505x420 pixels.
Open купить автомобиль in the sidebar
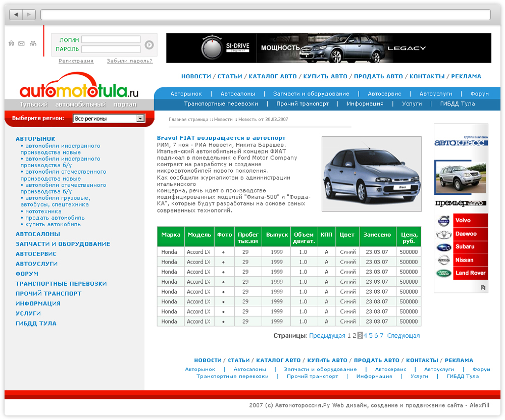(x=53, y=224)
